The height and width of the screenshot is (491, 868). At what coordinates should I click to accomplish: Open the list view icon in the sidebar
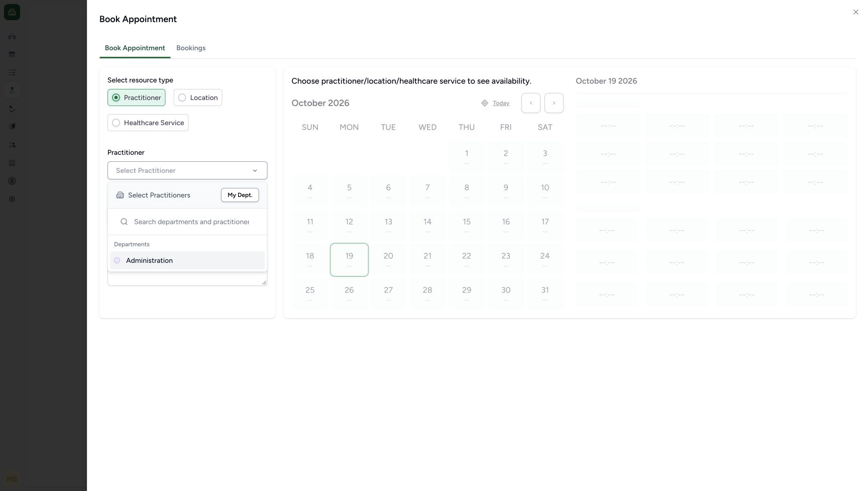point(12,72)
